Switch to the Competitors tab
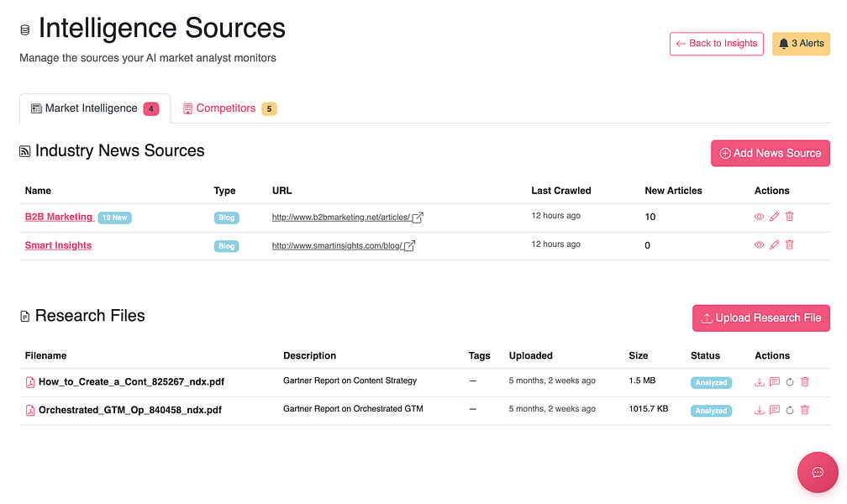The width and height of the screenshot is (847, 504). click(229, 108)
